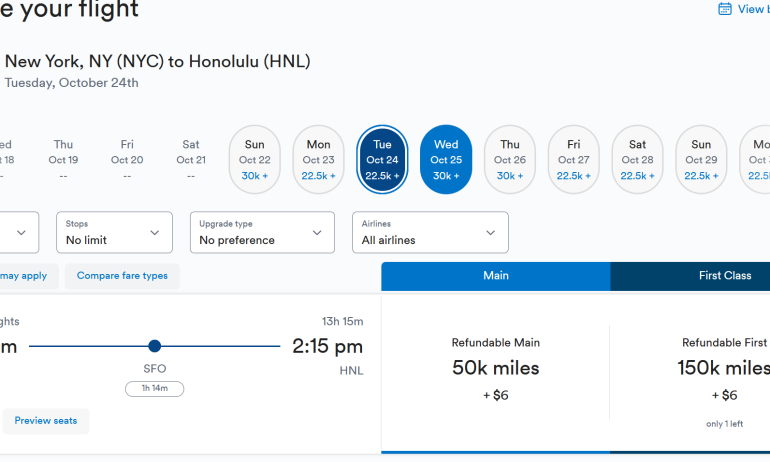Pick Sun Oct 29 date bubble

tap(701, 159)
